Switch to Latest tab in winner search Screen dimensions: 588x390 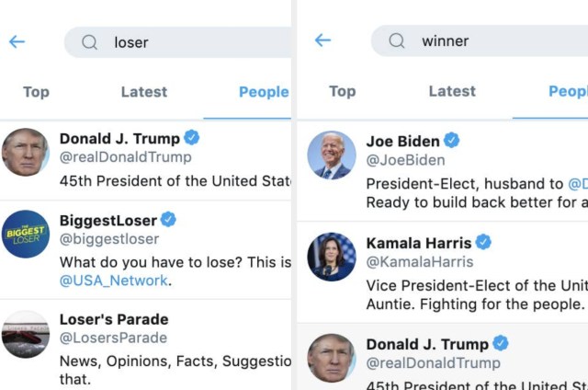(x=452, y=91)
